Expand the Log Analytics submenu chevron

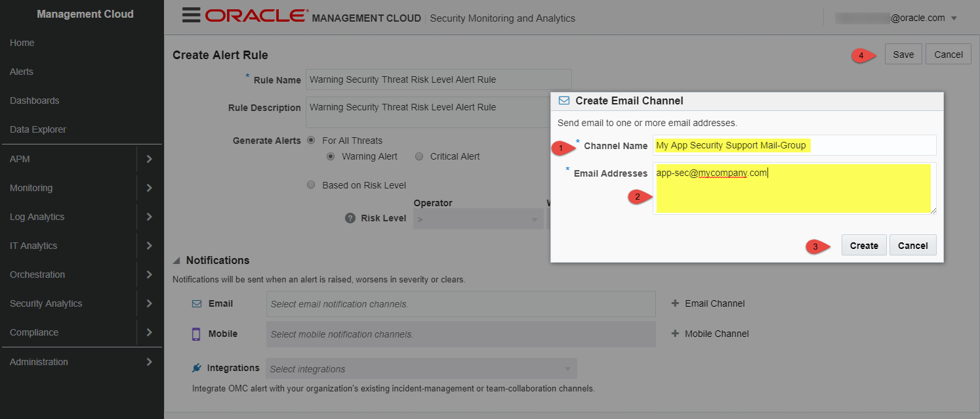click(x=150, y=217)
